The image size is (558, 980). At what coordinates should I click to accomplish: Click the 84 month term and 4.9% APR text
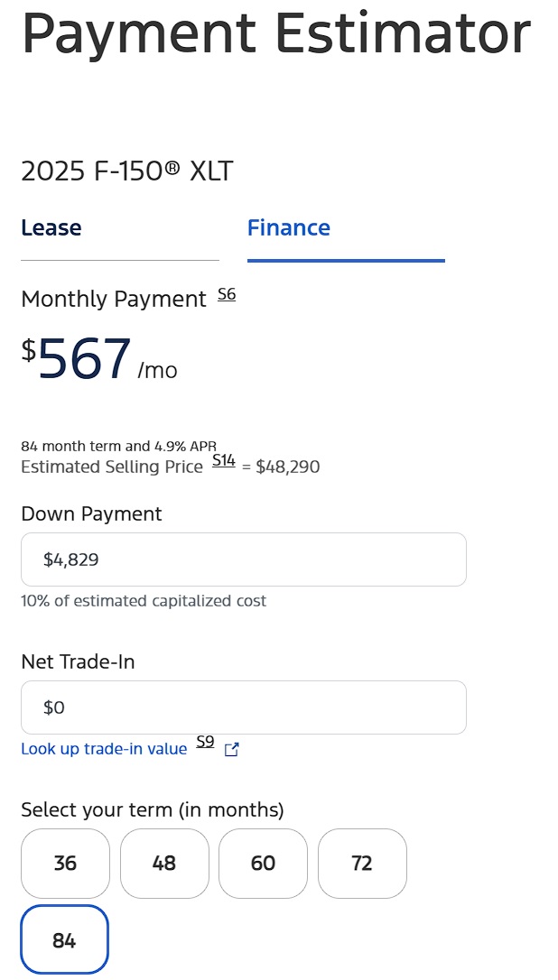coord(118,447)
